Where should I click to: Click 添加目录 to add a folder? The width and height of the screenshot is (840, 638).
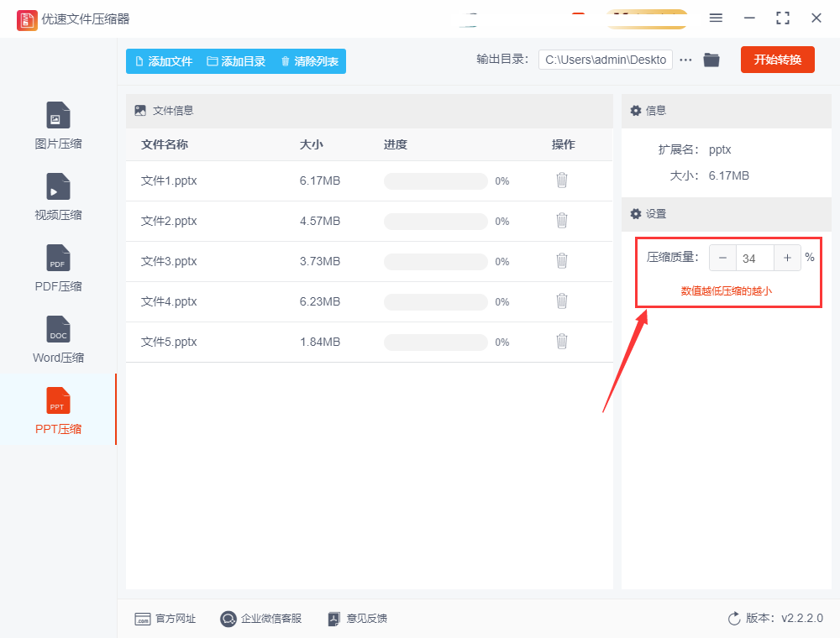[236, 61]
